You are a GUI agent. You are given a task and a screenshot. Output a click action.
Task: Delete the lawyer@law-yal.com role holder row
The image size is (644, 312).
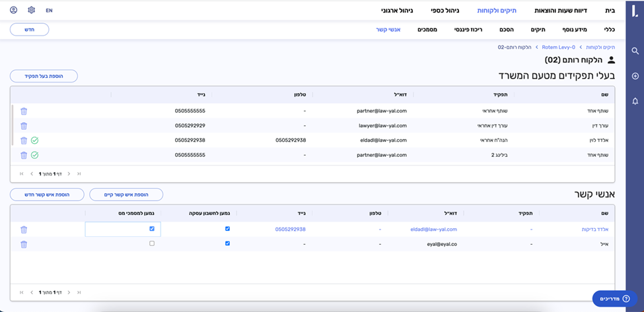click(x=24, y=125)
